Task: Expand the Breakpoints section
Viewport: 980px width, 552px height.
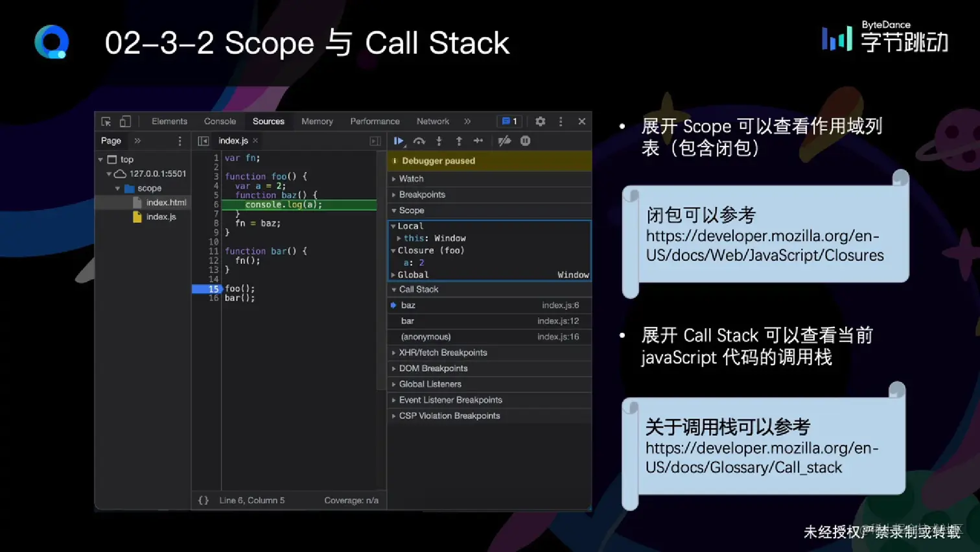Action: [489, 195]
